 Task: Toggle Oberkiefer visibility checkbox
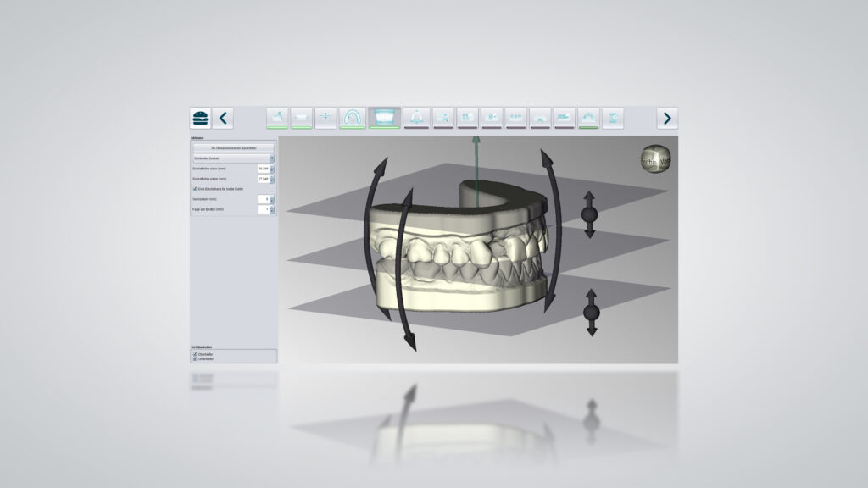point(195,354)
